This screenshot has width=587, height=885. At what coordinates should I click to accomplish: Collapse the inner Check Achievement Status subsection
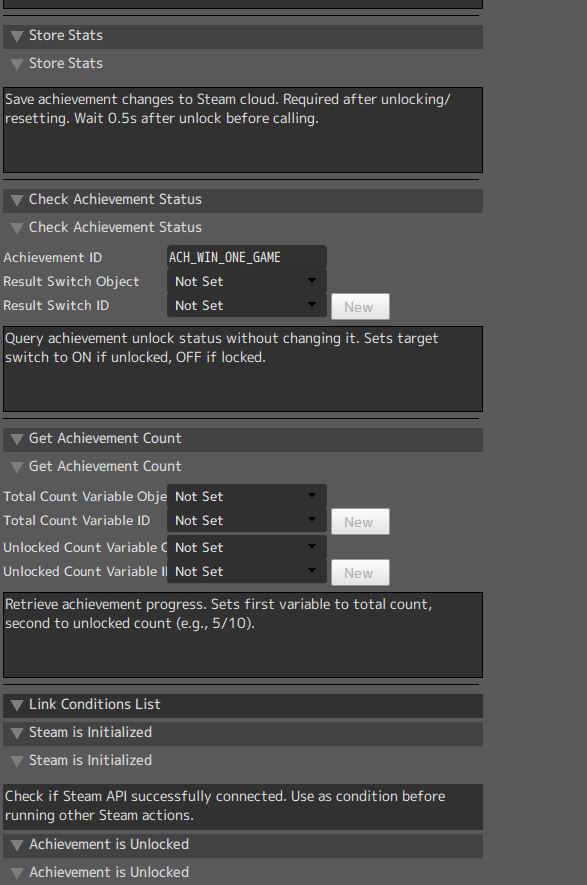(17, 228)
